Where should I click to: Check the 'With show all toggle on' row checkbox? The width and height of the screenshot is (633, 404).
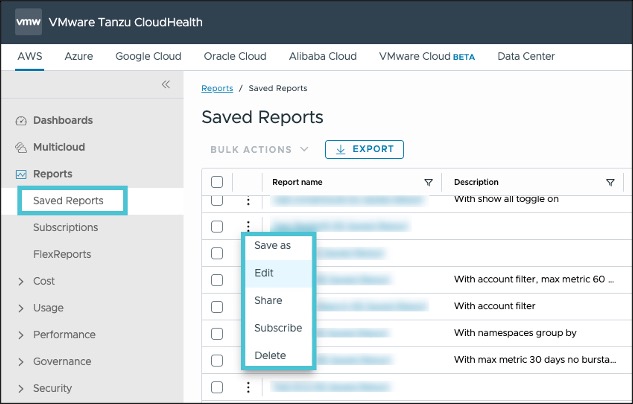pyautogui.click(x=217, y=201)
